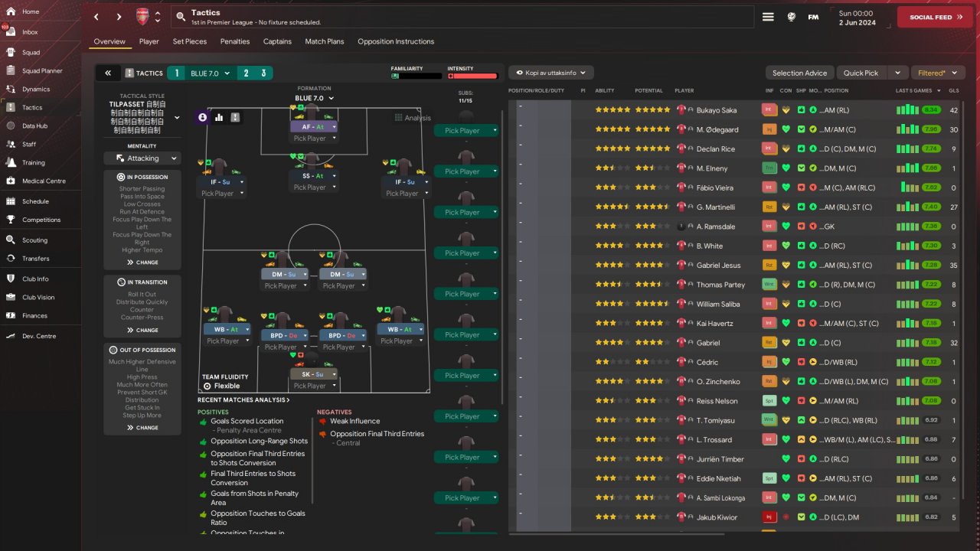Click the football world icon in header
980x551 pixels.
click(792, 17)
